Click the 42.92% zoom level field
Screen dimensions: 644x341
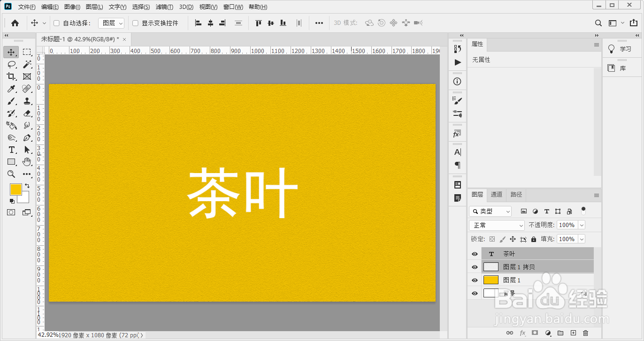pos(48,335)
